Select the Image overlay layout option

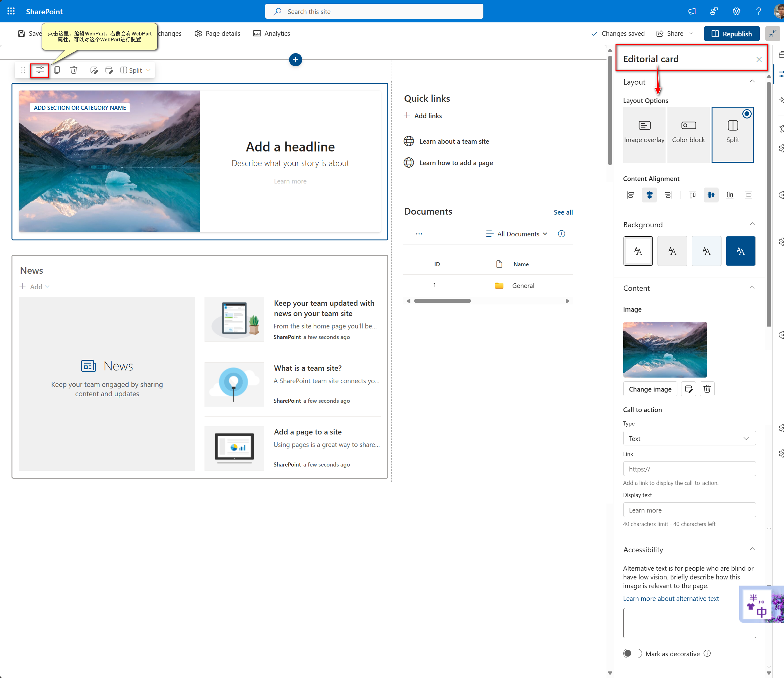644,134
